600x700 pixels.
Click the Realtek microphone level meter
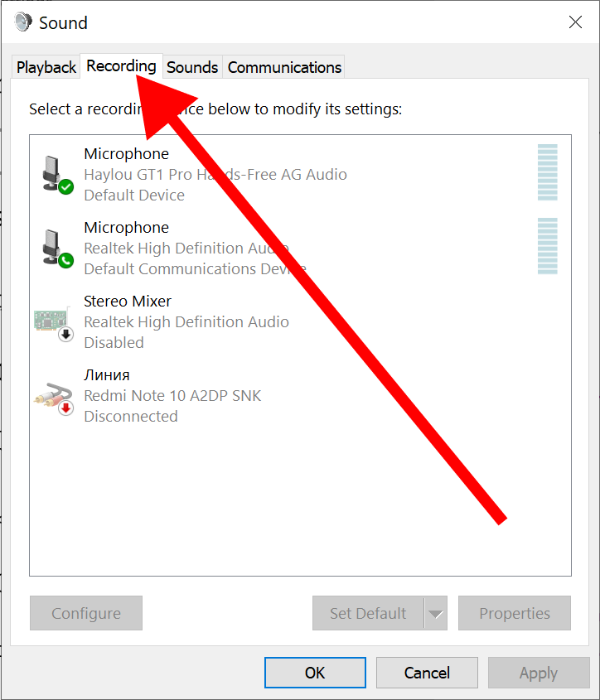547,246
